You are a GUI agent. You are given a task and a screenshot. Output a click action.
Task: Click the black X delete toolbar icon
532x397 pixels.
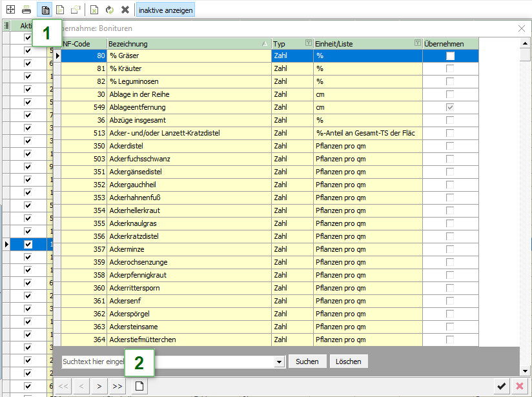tap(125, 10)
